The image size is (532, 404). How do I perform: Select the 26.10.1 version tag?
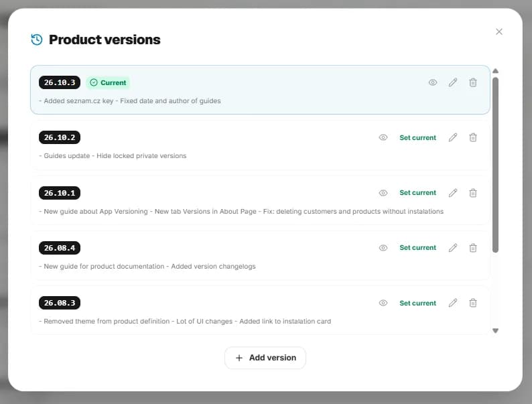point(60,193)
